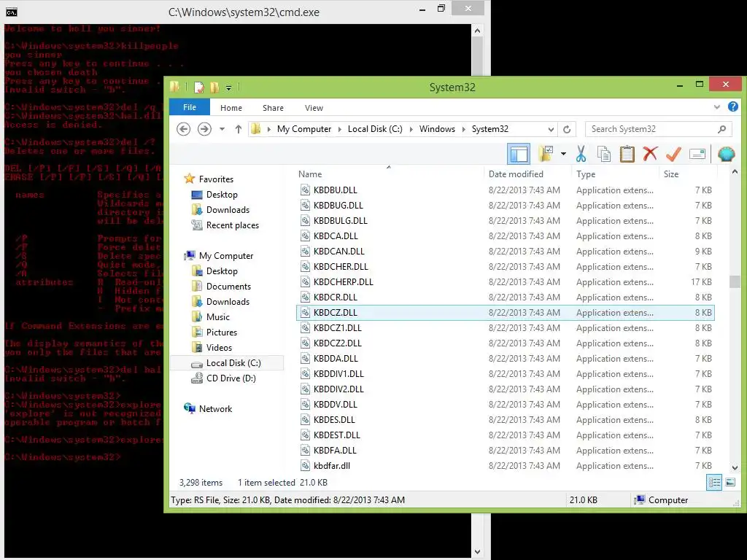Click the Help question mark icon
The image size is (747, 560).
pyautogui.click(x=733, y=106)
